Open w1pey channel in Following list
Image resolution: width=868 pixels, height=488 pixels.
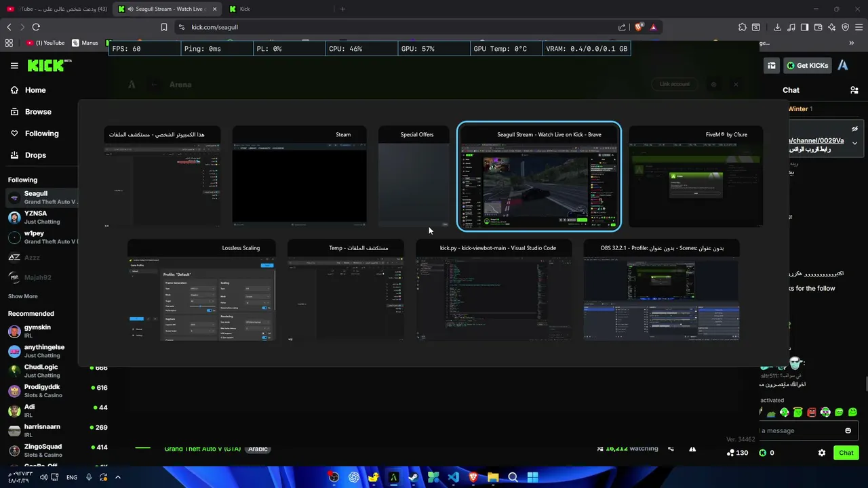tap(41, 237)
